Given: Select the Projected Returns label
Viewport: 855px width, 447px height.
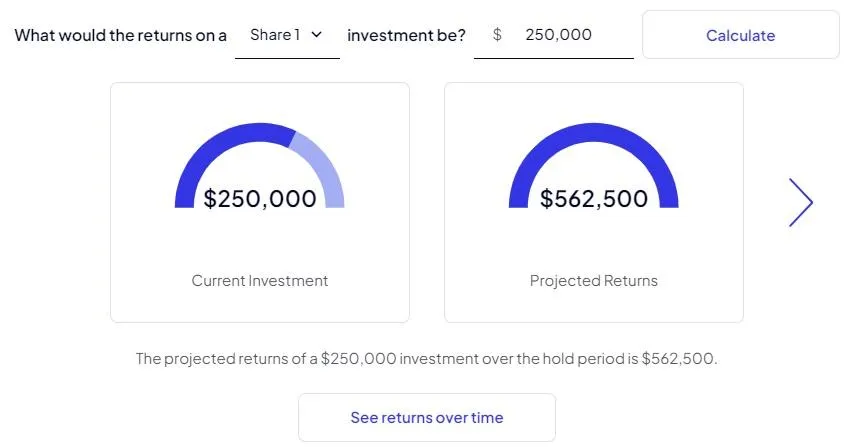Looking at the screenshot, I should point(593,281).
